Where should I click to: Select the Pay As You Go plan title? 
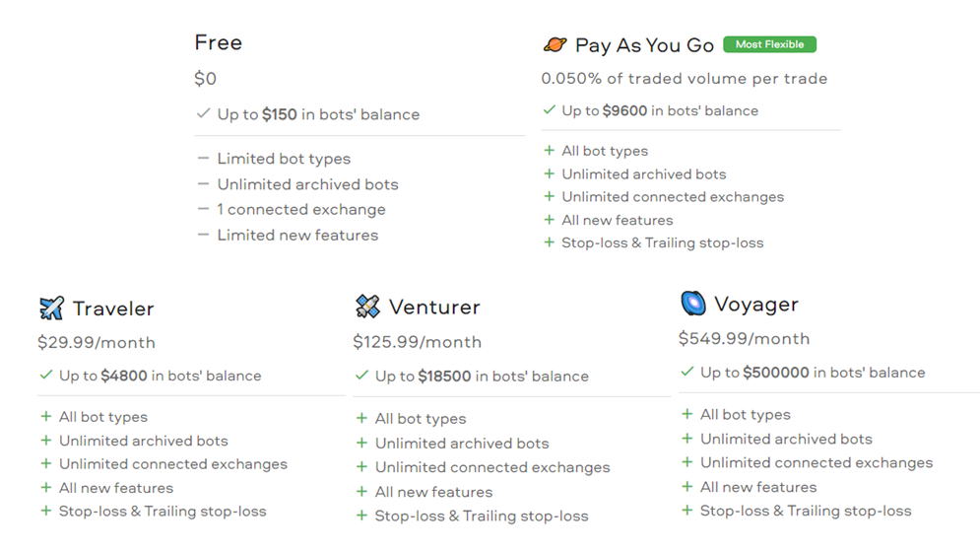(x=644, y=45)
